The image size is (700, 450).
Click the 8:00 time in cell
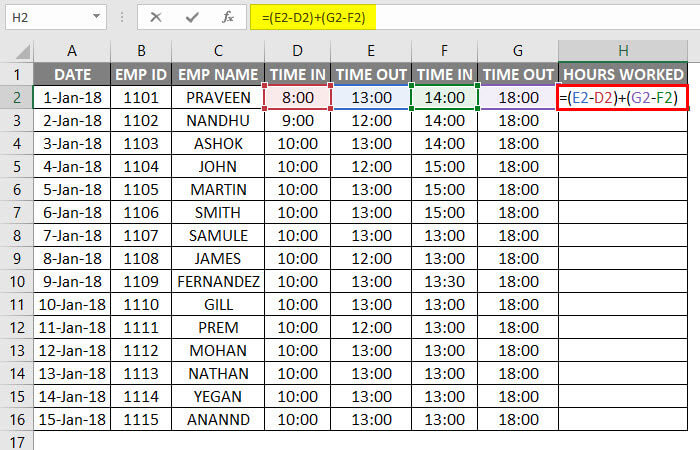(297, 97)
